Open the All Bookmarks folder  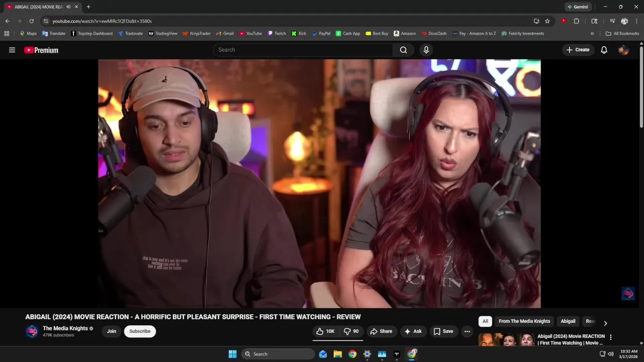pyautogui.click(x=622, y=34)
